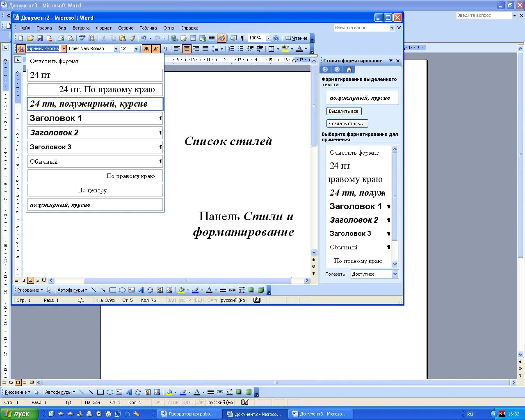Viewport: 525px width, 420px height.
Task: Open the Показать: Доступное dropdown
Action: coord(395,274)
